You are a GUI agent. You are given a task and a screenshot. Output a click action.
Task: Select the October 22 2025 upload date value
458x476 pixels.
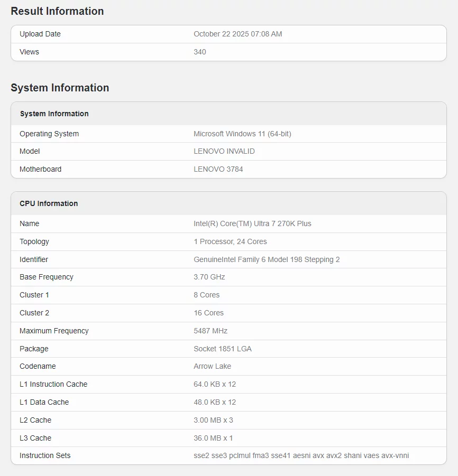(x=237, y=34)
